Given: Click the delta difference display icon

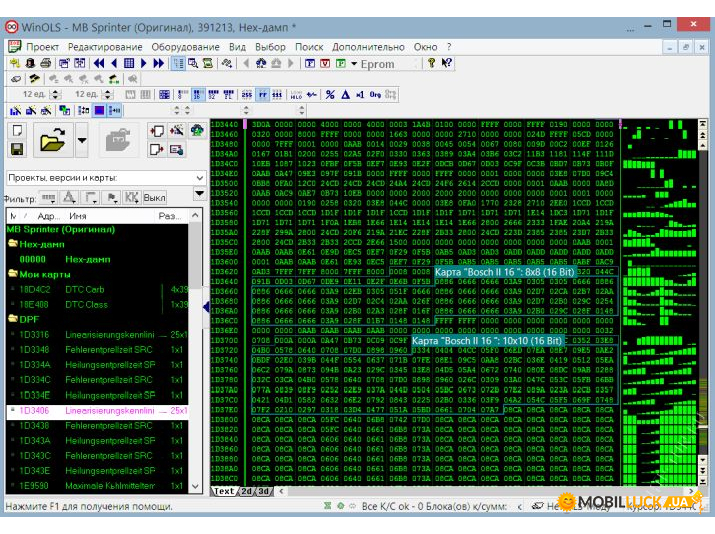Looking at the screenshot, I should click(x=345, y=94).
